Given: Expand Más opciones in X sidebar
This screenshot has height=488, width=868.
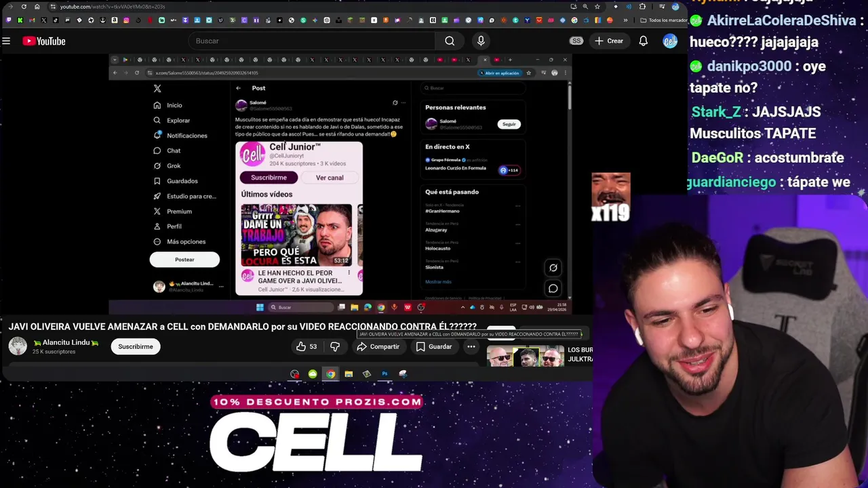Looking at the screenshot, I should [x=180, y=241].
